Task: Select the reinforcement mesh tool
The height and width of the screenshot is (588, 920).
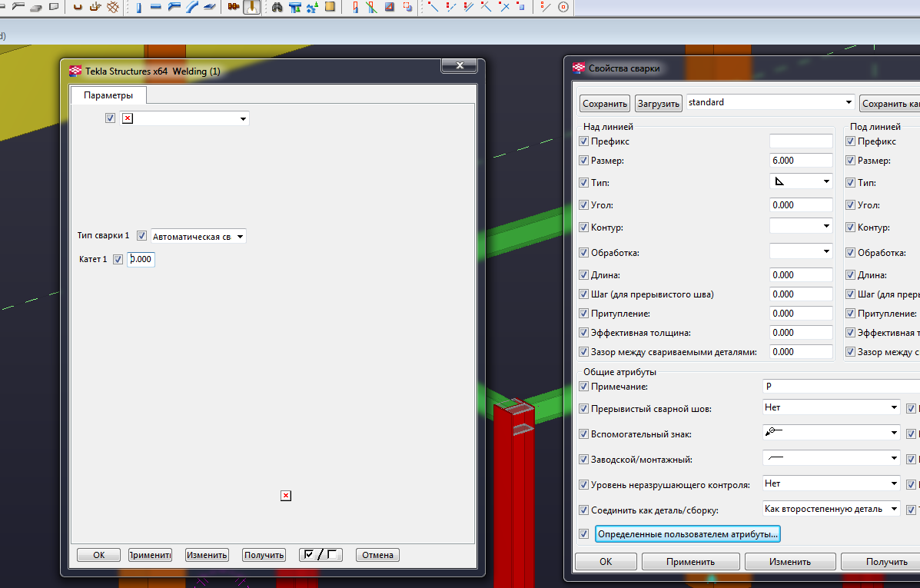Action: pyautogui.click(x=113, y=7)
